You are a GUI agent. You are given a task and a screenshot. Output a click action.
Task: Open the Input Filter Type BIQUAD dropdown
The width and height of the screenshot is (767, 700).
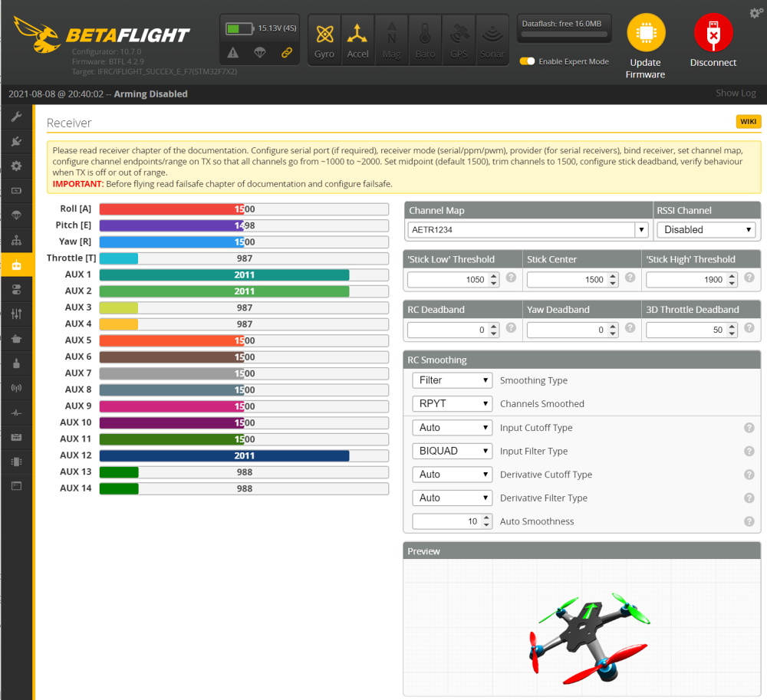click(452, 451)
